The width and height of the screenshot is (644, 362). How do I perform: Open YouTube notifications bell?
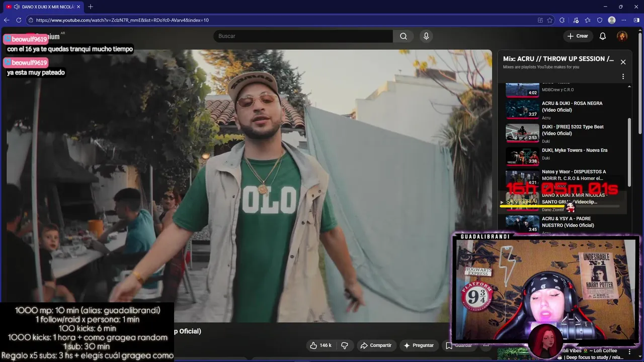point(603,36)
